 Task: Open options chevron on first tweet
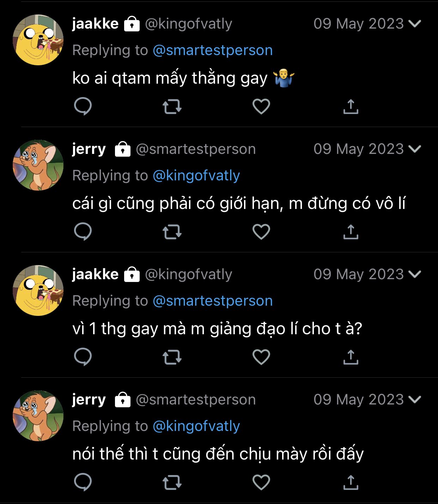[x=415, y=24]
